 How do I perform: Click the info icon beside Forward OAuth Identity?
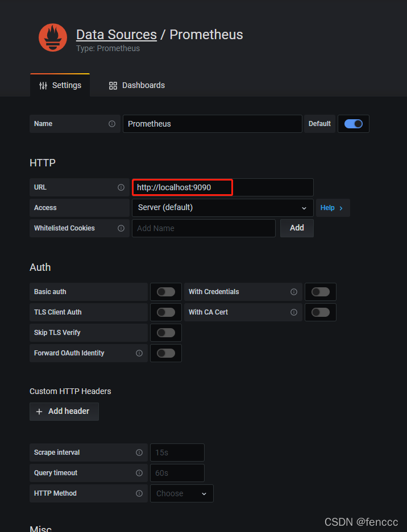[x=139, y=353]
